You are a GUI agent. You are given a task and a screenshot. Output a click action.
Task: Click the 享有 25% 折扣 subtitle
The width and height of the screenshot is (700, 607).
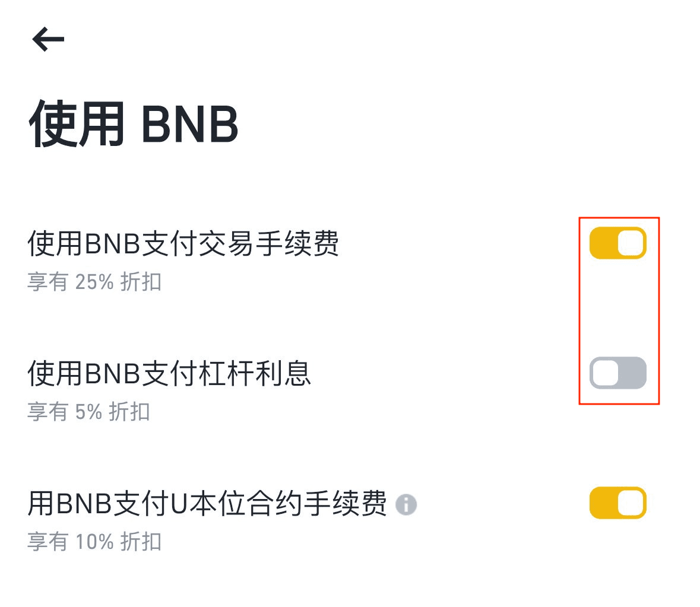pyautogui.click(x=94, y=282)
